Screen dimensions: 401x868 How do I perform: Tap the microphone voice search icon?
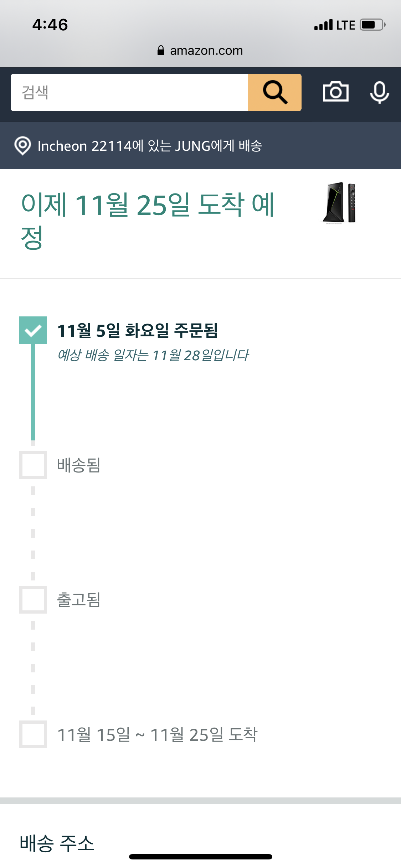click(x=379, y=92)
